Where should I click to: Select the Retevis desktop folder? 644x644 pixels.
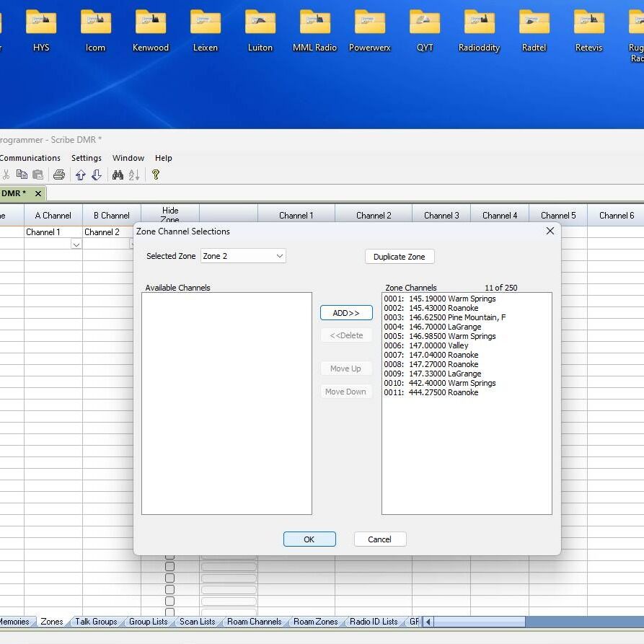589,31
